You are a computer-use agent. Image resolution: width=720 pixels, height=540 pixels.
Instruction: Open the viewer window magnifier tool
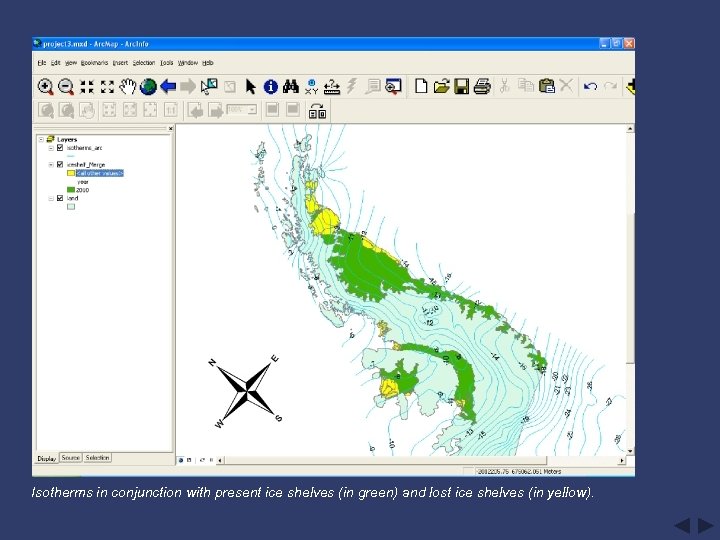393,86
